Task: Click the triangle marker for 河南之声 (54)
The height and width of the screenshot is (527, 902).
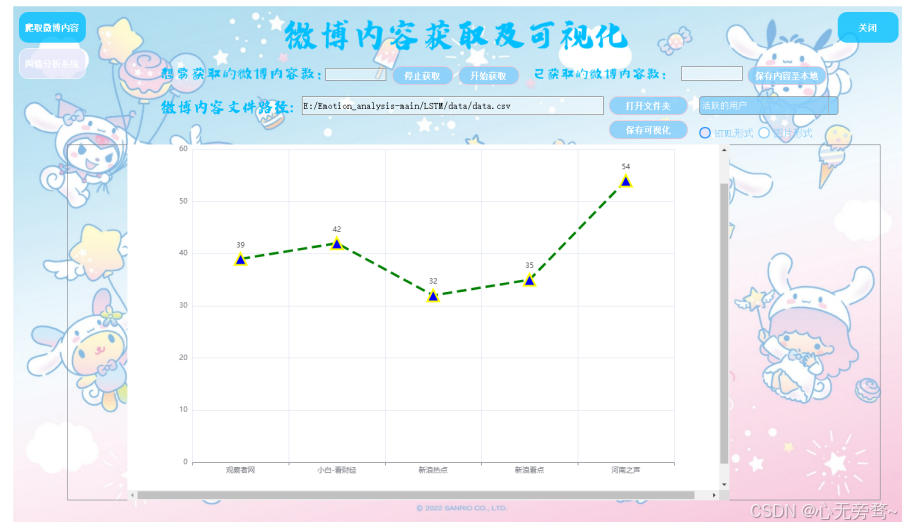Action: point(626,181)
